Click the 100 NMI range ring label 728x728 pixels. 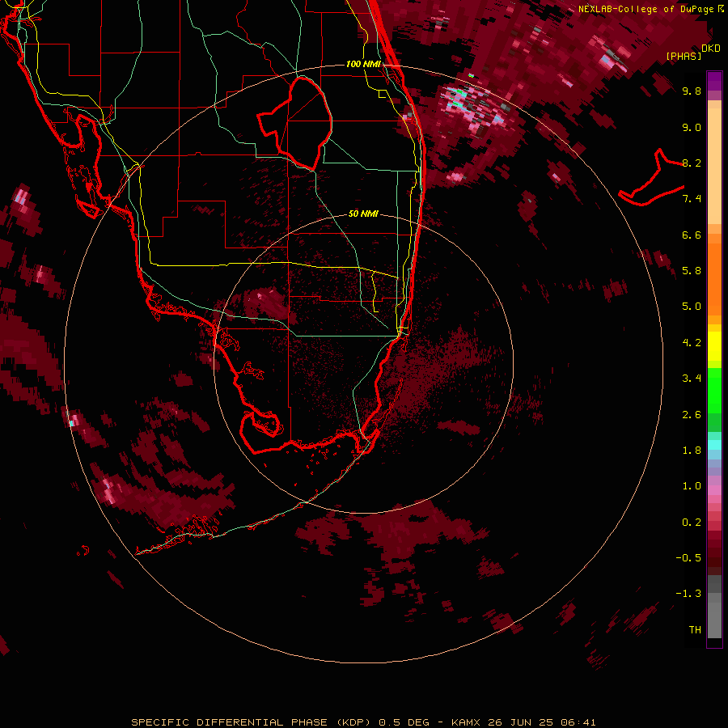[363, 64]
